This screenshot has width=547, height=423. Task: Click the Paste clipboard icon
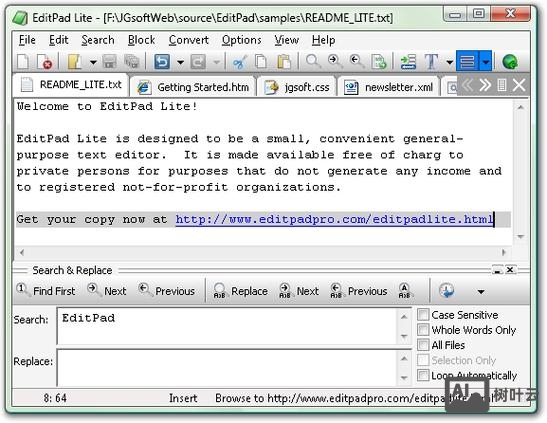[284, 62]
